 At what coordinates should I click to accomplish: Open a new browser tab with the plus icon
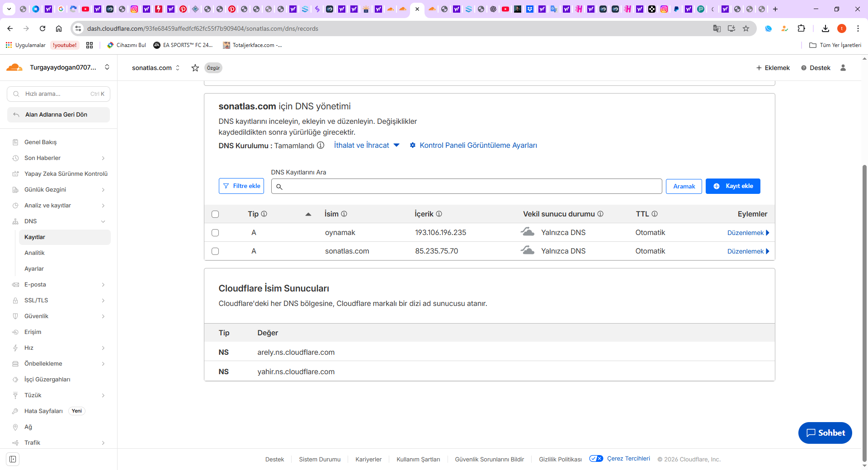[775, 9]
